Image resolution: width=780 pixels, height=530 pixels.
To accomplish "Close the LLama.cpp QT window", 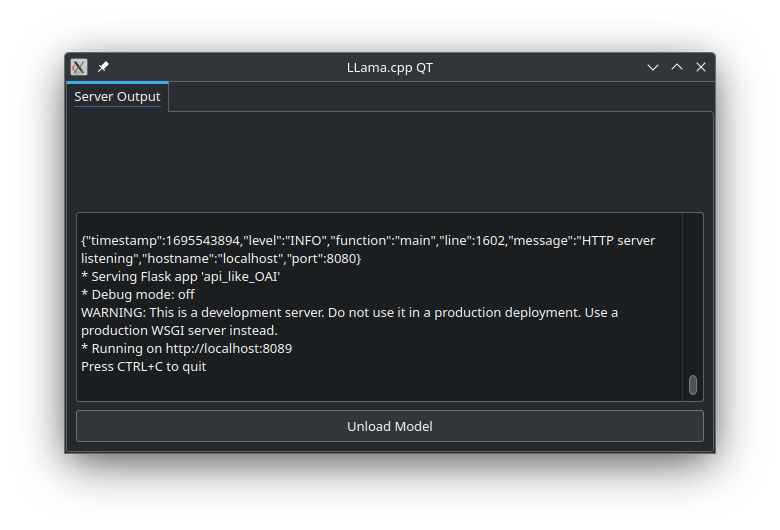I will (x=701, y=67).
